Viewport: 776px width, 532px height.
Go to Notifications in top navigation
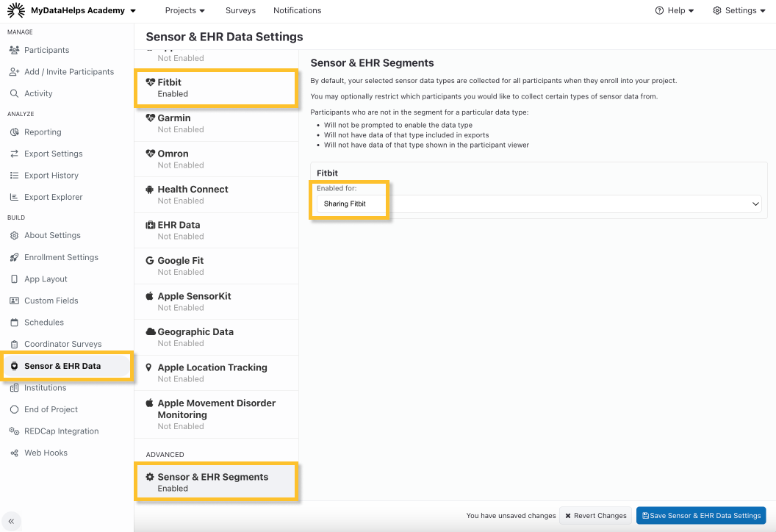point(297,10)
